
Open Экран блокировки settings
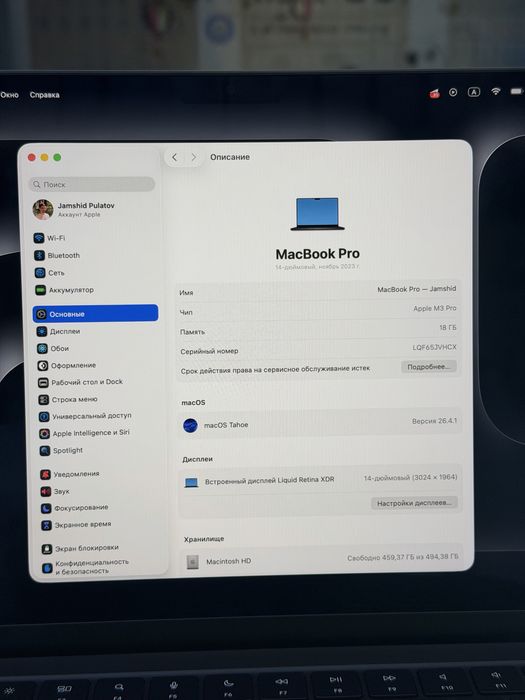(x=80, y=548)
